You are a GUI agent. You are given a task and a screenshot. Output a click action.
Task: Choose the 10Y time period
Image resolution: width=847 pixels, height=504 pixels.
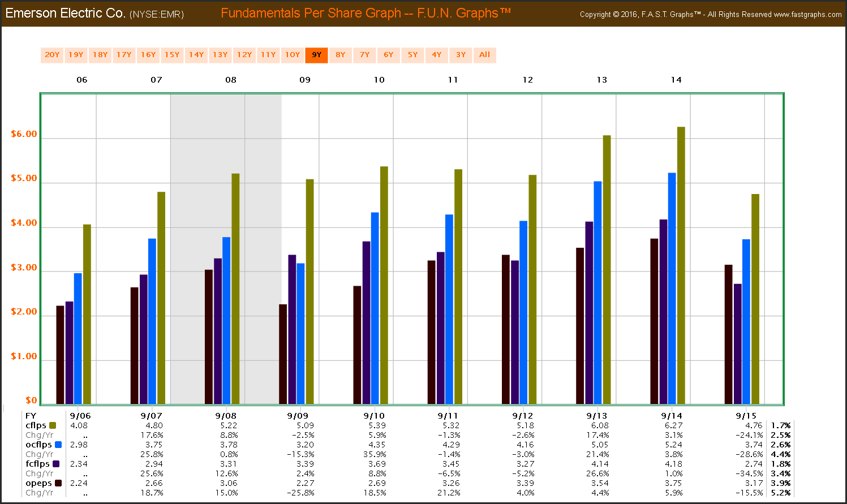(293, 55)
